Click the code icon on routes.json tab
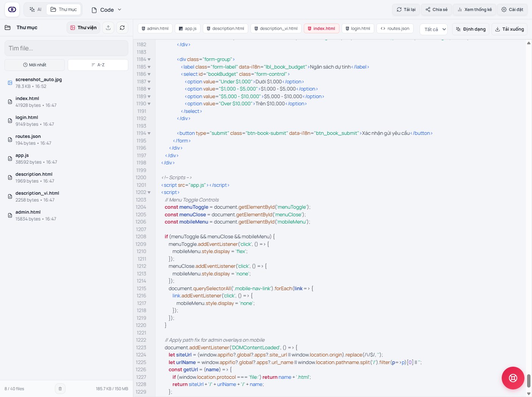The height and width of the screenshot is (397, 532). tap(383, 28)
